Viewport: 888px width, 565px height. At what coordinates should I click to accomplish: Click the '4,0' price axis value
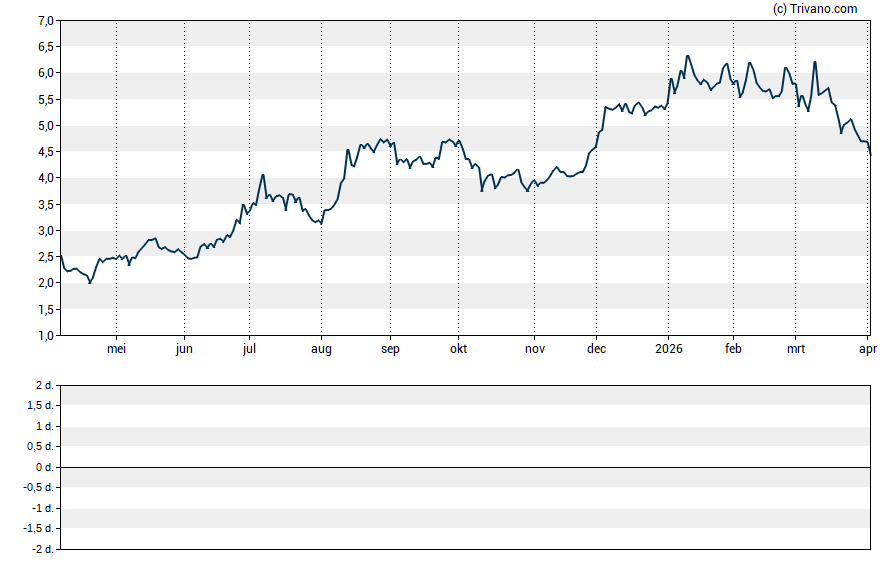click(x=46, y=178)
